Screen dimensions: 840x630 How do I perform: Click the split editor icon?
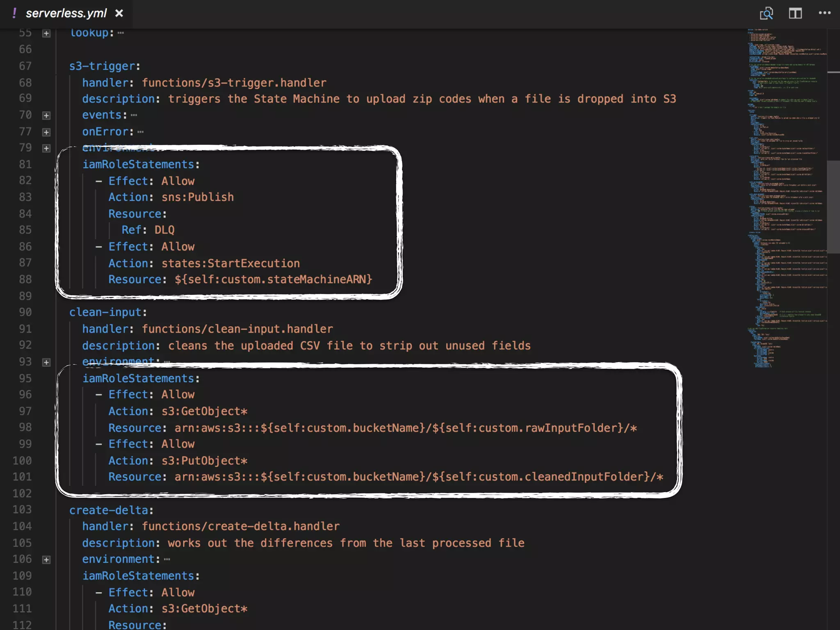795,14
